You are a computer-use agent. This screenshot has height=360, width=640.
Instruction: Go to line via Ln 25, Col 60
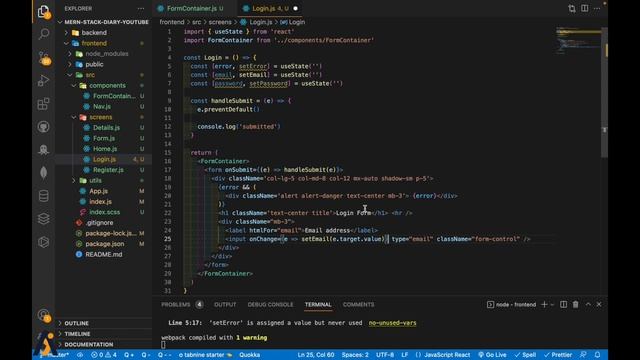tap(316, 355)
